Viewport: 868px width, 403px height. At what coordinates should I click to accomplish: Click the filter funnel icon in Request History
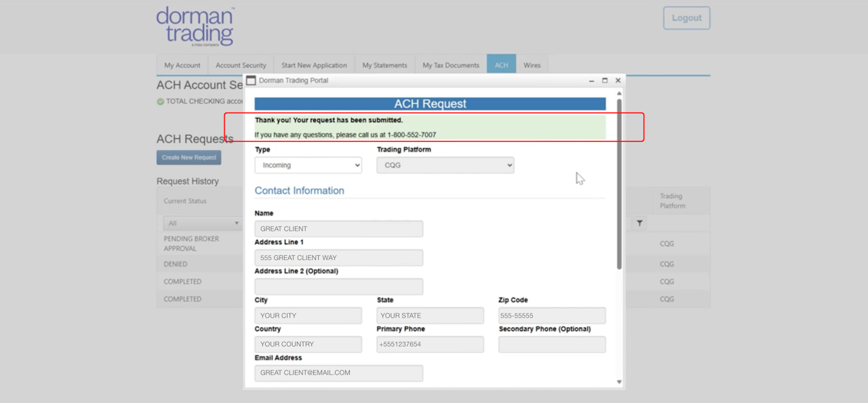639,223
